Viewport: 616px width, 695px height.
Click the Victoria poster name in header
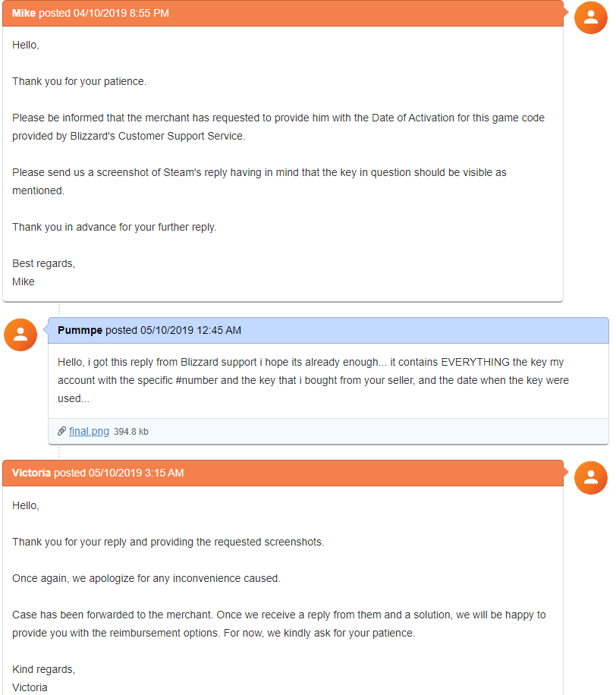[31, 473]
